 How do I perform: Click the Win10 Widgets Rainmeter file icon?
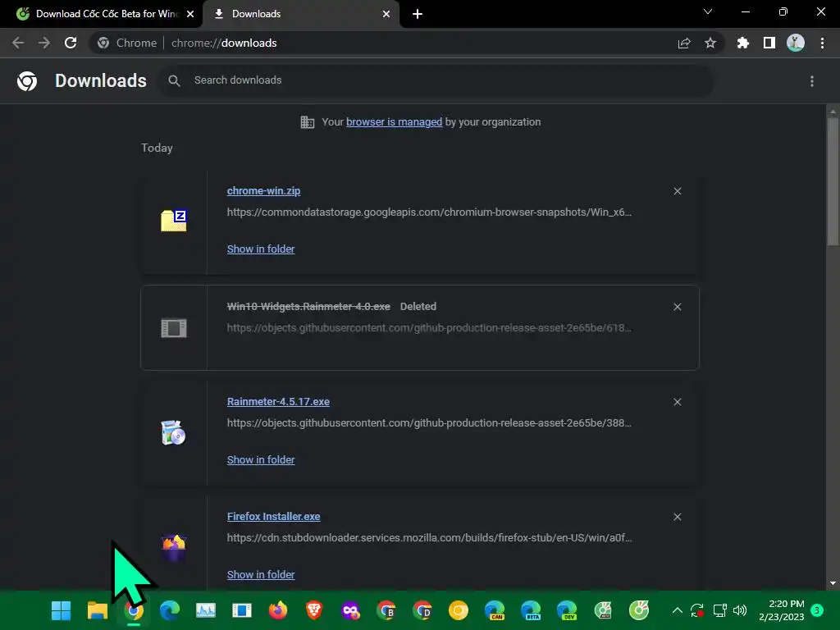(174, 328)
